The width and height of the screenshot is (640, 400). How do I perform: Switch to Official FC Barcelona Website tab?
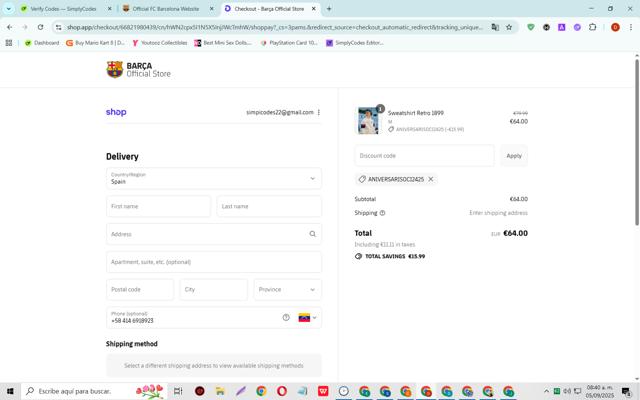166,9
